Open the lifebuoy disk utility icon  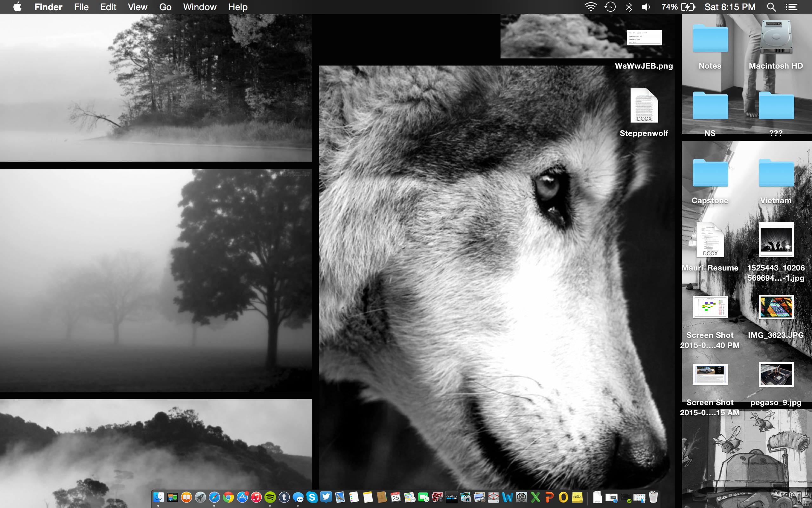[494, 497]
